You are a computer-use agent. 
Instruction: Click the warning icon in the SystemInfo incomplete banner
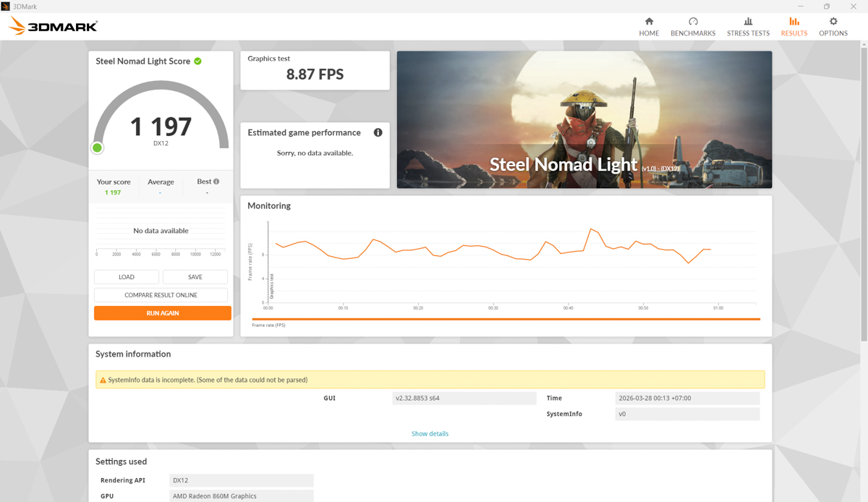point(103,379)
